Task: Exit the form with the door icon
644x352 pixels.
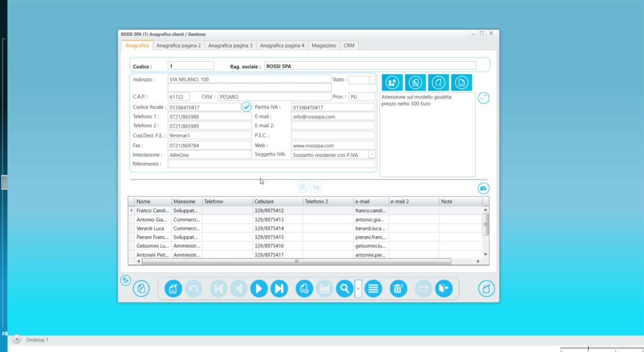Action: (x=443, y=289)
